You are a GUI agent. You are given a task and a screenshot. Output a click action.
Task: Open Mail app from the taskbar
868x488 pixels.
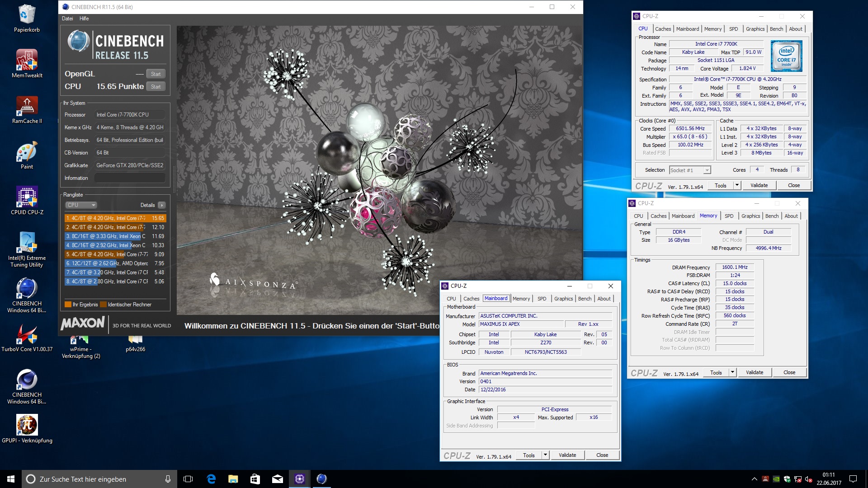click(x=277, y=479)
